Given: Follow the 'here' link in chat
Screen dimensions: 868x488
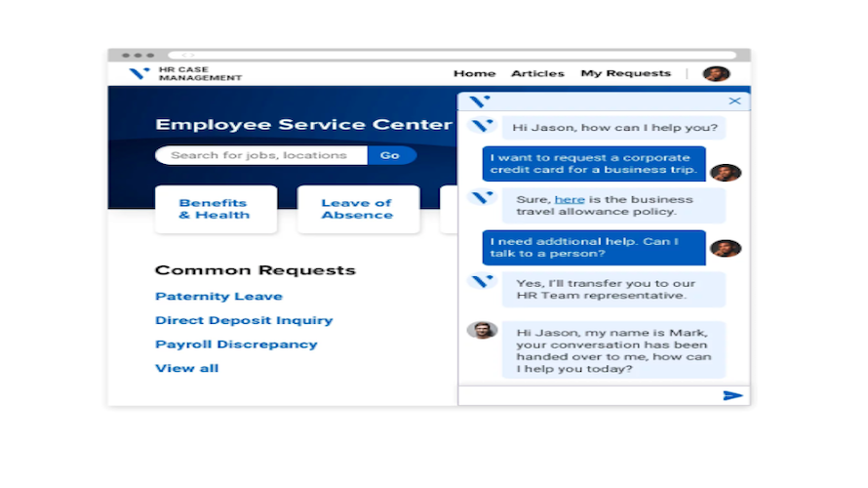Looking at the screenshot, I should [570, 199].
